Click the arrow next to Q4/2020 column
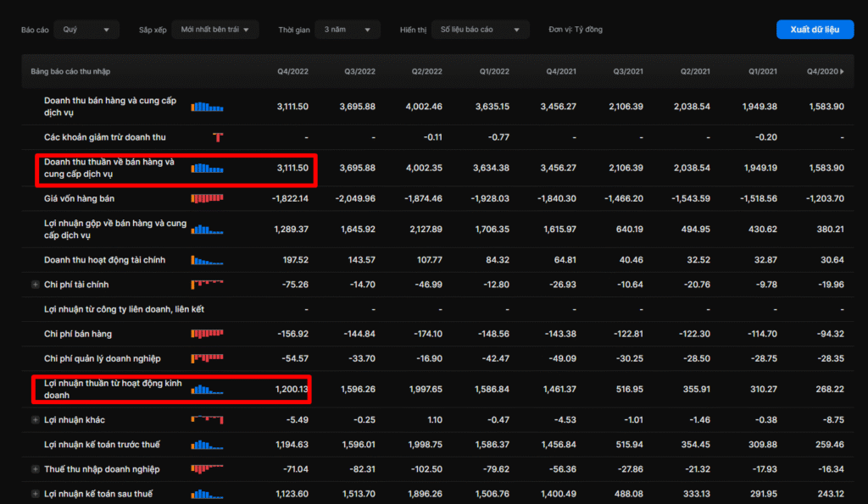 coord(842,71)
